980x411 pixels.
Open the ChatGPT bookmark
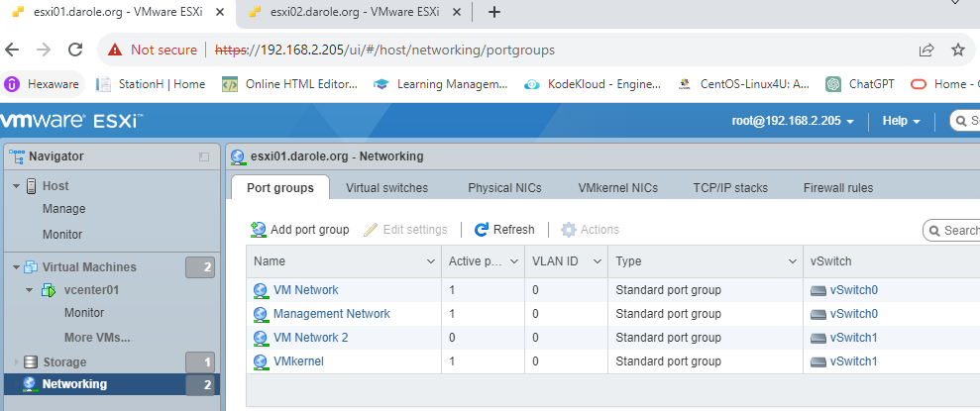tap(860, 84)
